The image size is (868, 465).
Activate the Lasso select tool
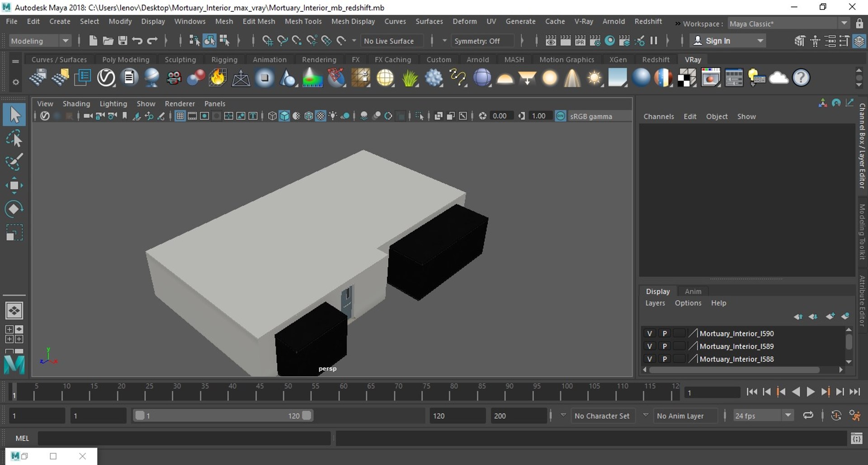pyautogui.click(x=14, y=138)
